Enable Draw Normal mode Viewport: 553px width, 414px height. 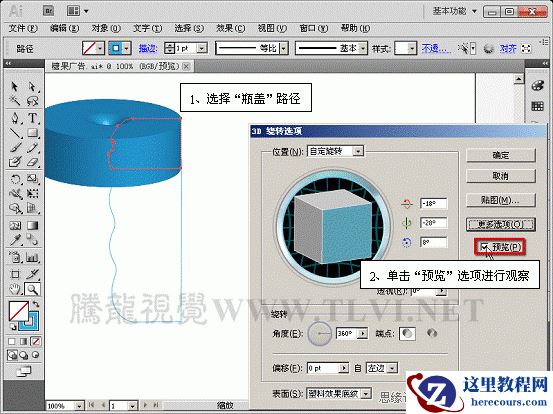pos(12,355)
